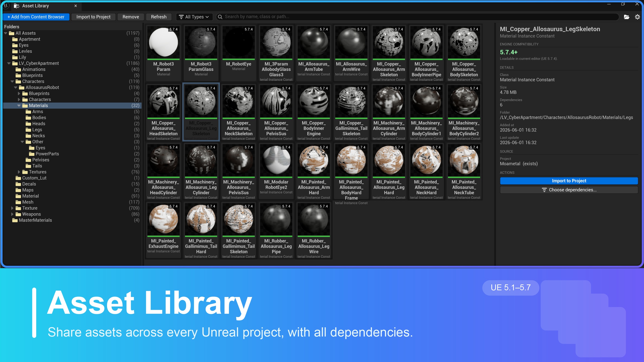The height and width of the screenshot is (362, 644).
Task: Select MI_Copper_BodyInnerEngine thumbnail
Action: 314,101
